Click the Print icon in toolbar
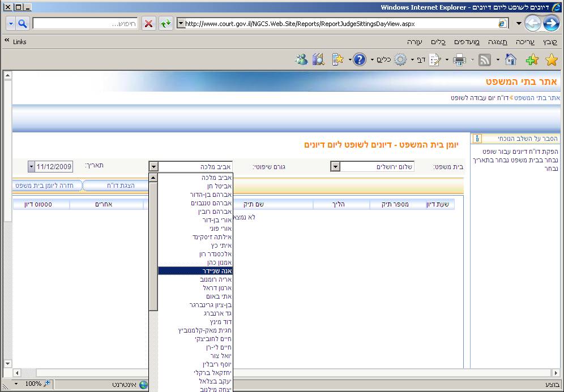564x392 pixels. tap(459, 60)
